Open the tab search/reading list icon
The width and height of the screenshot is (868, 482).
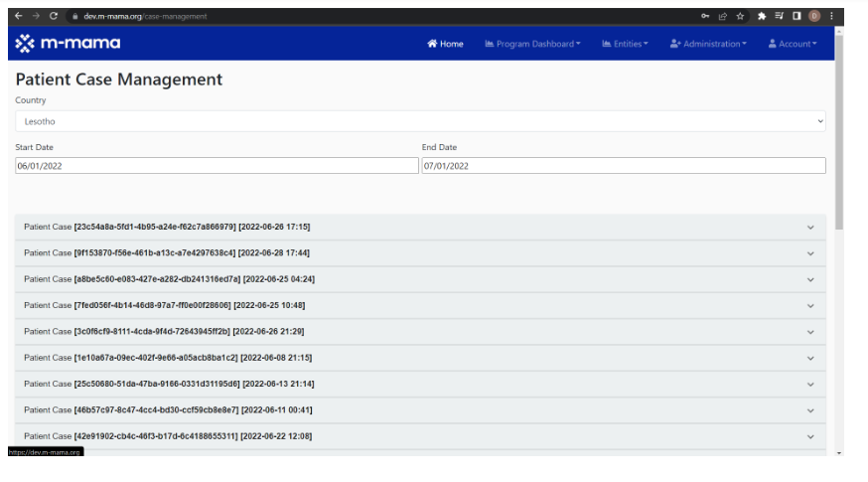[779, 16]
